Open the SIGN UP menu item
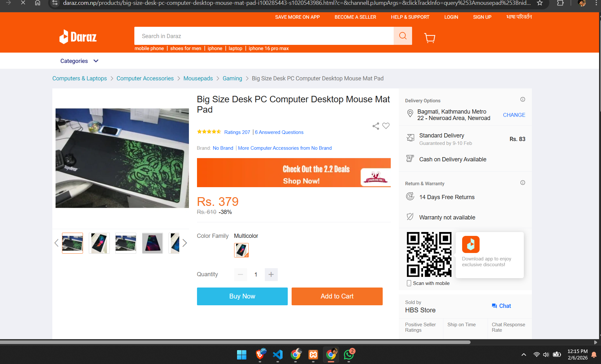Screen dimensions: 601x364 point(482,17)
